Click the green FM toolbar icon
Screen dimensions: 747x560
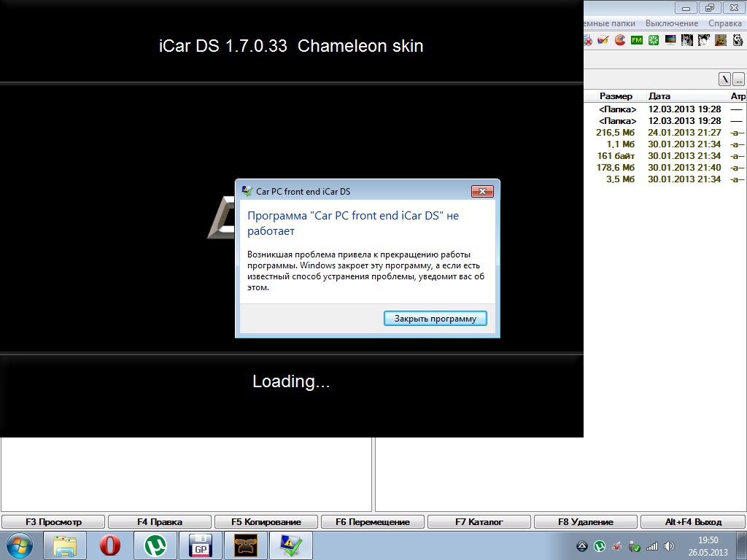coord(636,40)
